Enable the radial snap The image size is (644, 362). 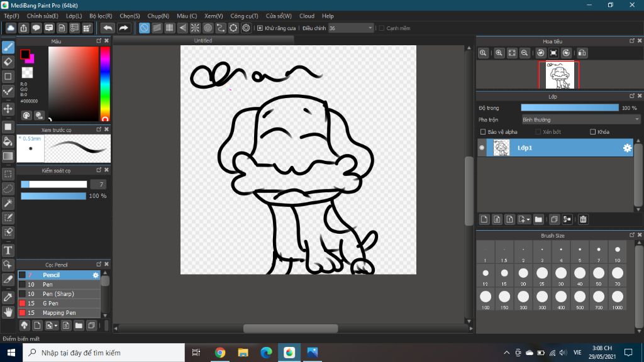tap(195, 28)
